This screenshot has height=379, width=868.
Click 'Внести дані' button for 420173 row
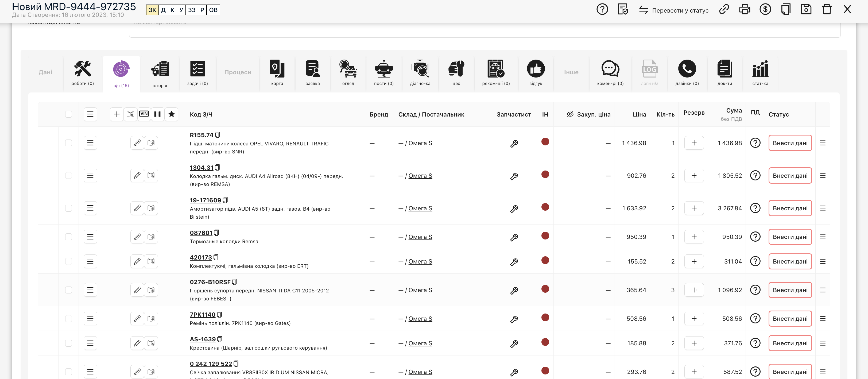(790, 261)
